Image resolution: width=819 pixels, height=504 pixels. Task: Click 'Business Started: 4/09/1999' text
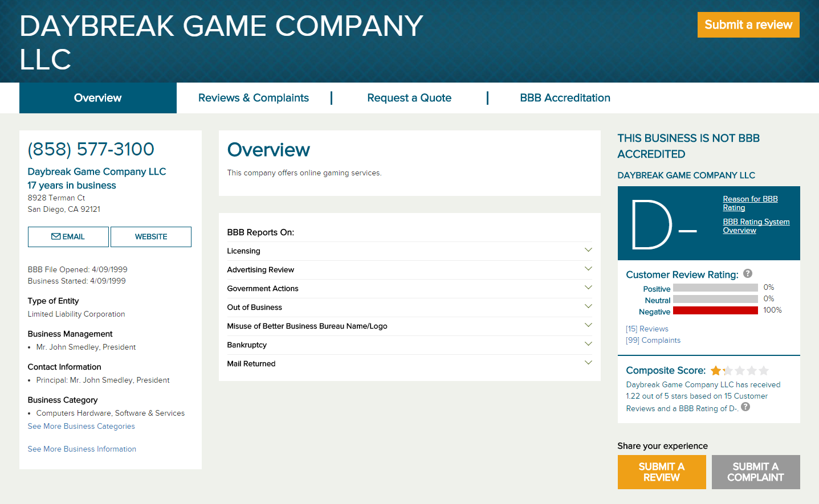tap(77, 281)
